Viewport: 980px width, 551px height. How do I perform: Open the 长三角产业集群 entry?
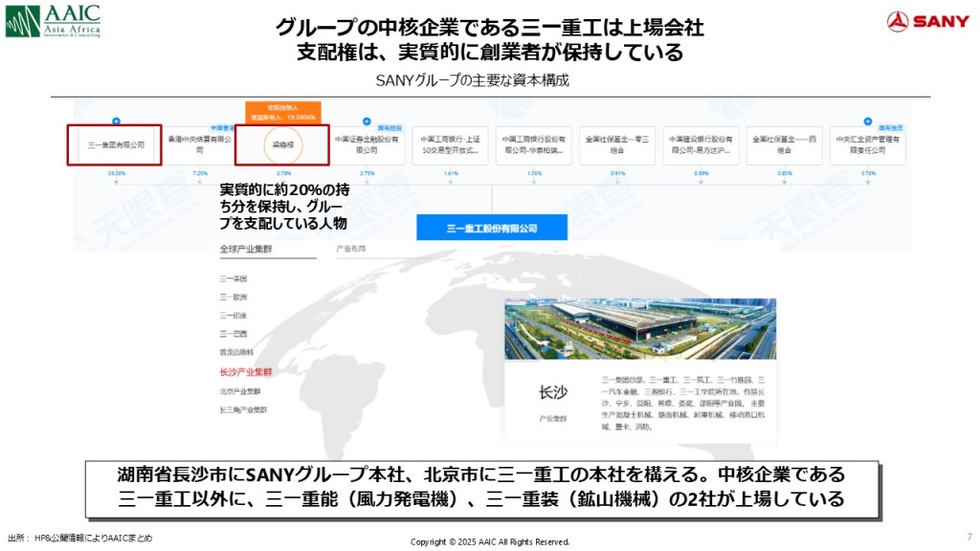point(243,410)
